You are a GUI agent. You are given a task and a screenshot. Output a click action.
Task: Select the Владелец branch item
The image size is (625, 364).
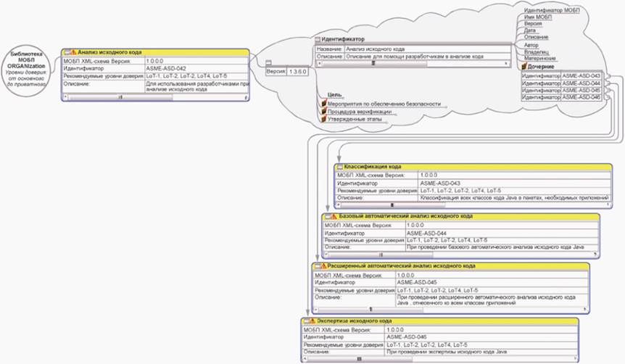536,52
